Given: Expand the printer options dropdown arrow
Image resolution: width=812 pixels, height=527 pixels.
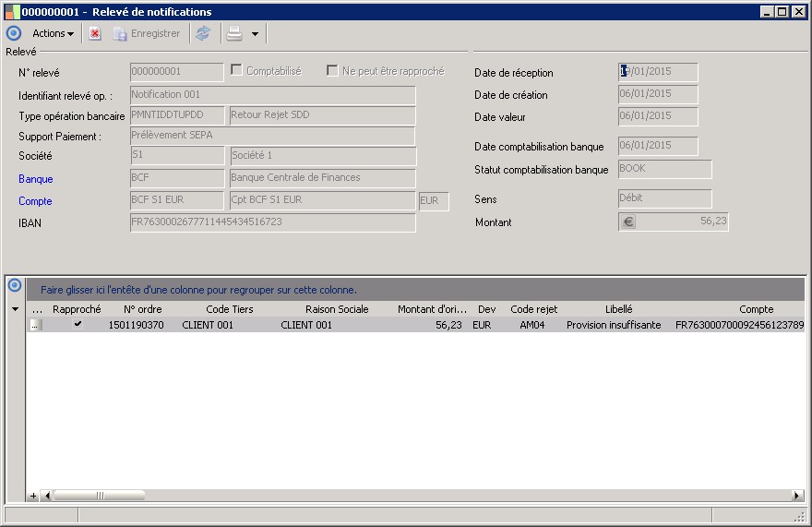Looking at the screenshot, I should (255, 34).
